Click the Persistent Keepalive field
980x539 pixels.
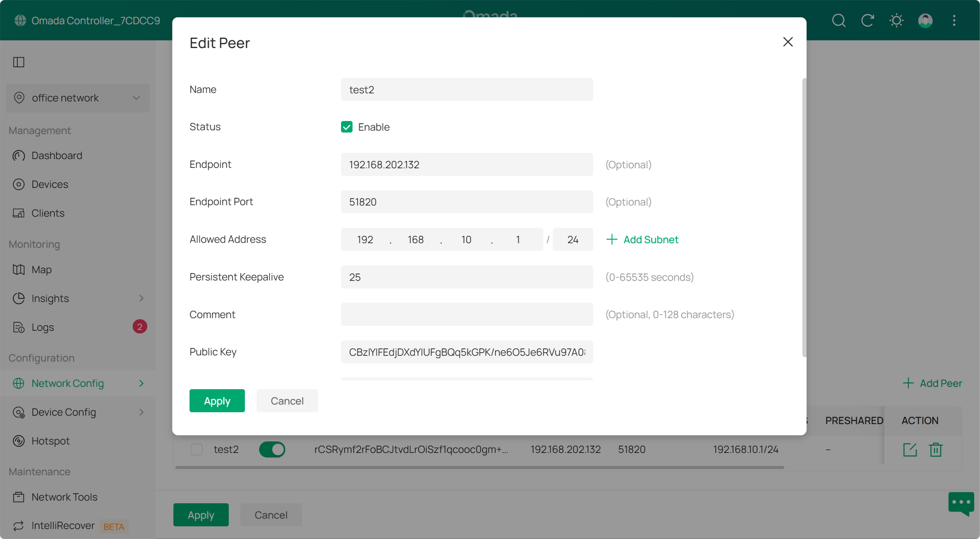point(467,277)
